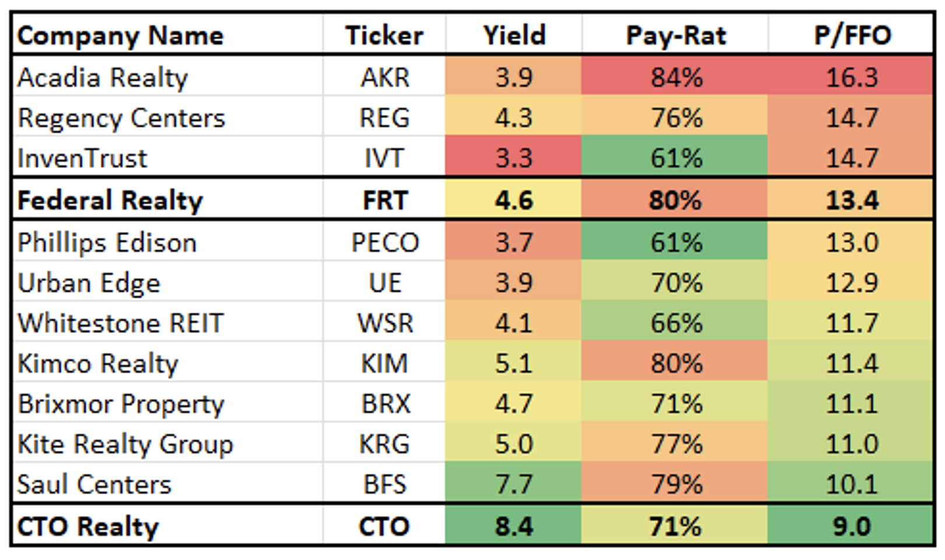Select the KRG ticker cell
The width and height of the screenshot is (945, 560).
coord(384,444)
